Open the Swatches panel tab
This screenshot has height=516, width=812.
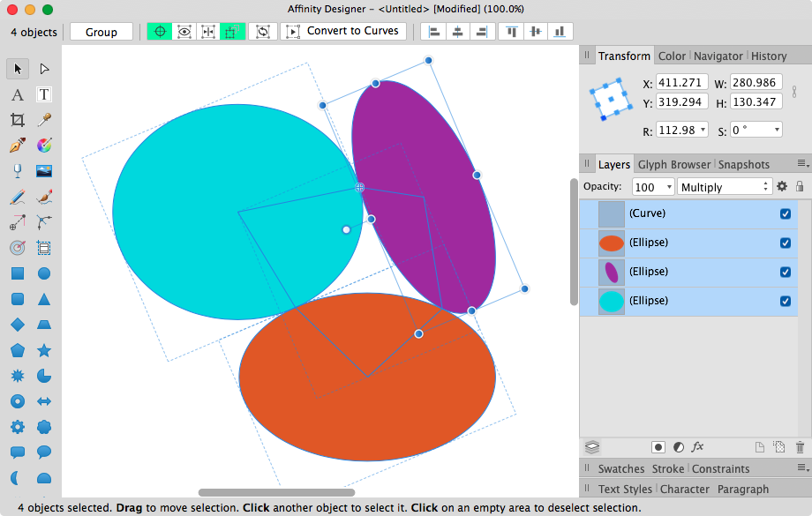point(621,468)
